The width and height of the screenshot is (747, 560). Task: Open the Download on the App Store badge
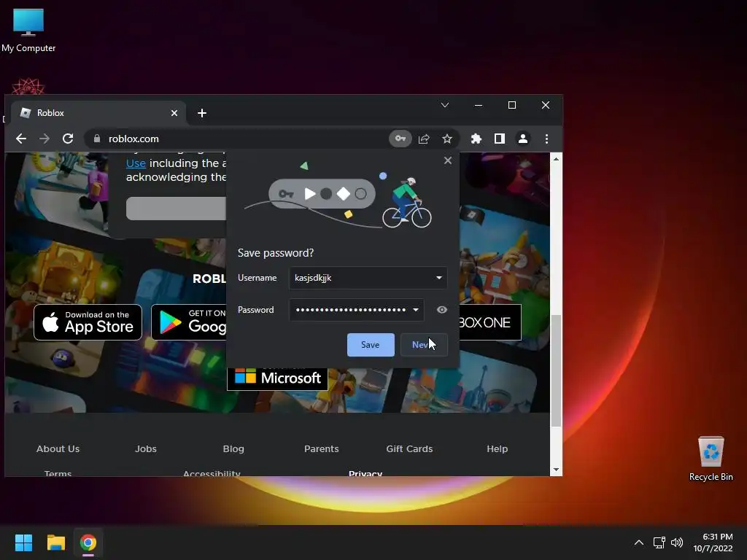(x=88, y=322)
